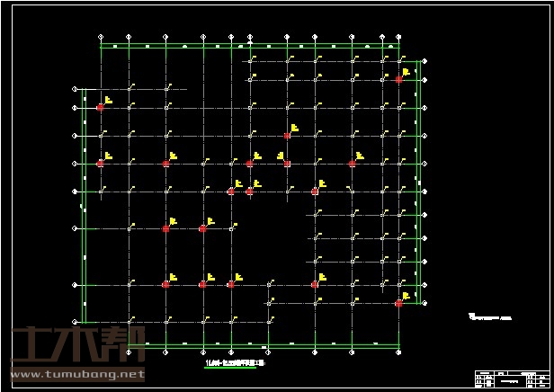Select the top-left grid axis bubble
Image resolution: width=554 pixels, height=392 pixels.
tap(101, 38)
